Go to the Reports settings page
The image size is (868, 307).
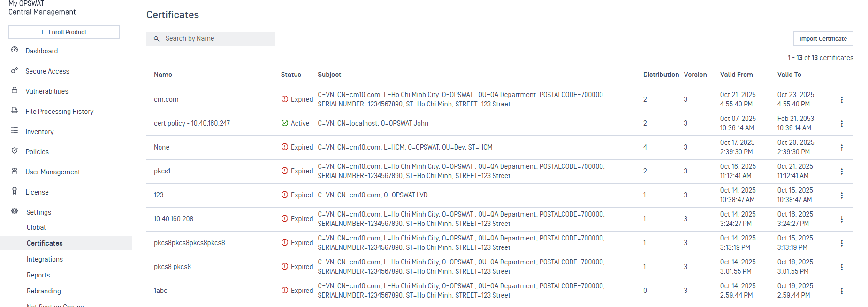coord(38,275)
